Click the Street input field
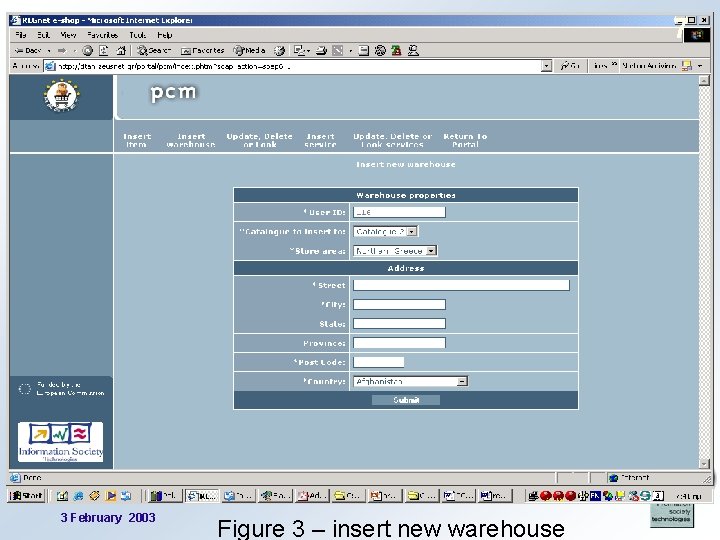720x540 pixels. [x=461, y=285]
